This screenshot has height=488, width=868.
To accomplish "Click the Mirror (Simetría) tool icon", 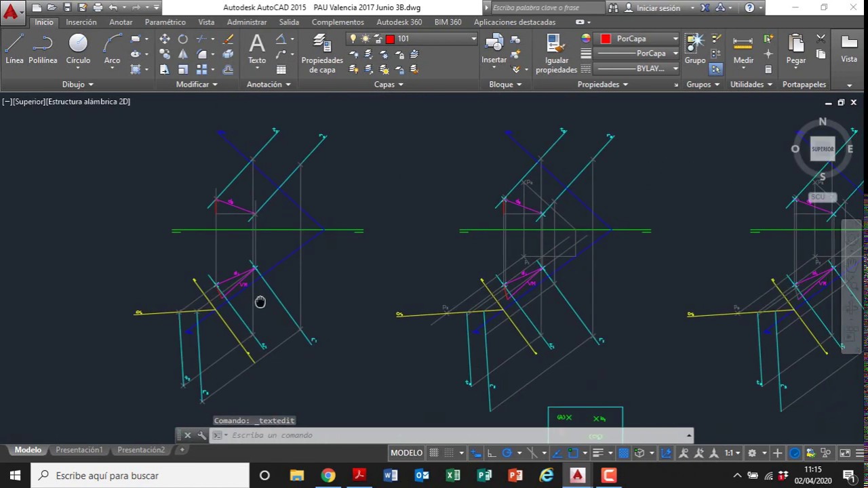I will tap(183, 54).
